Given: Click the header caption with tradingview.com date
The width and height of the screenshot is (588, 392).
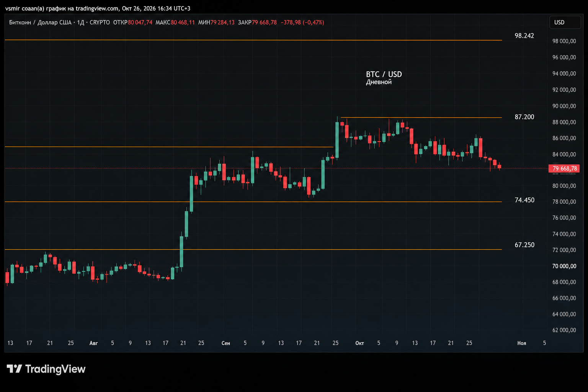Looking at the screenshot, I should (x=98, y=8).
